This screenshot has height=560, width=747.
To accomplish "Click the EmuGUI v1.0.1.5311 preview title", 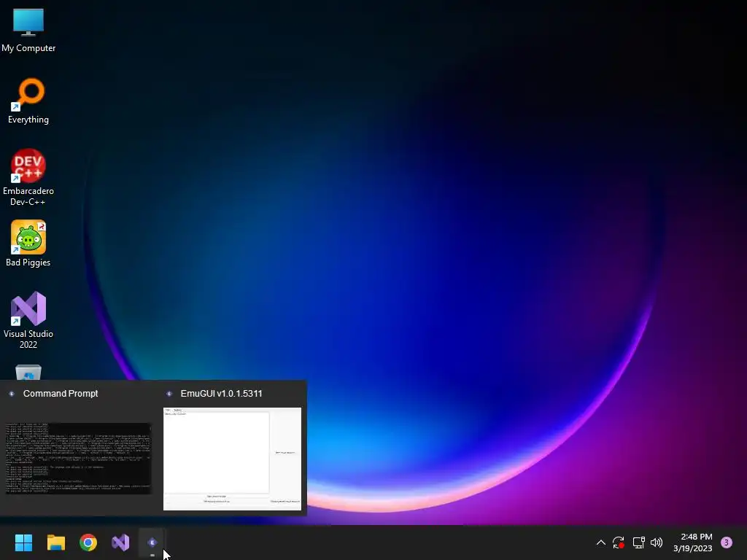I will pos(222,393).
